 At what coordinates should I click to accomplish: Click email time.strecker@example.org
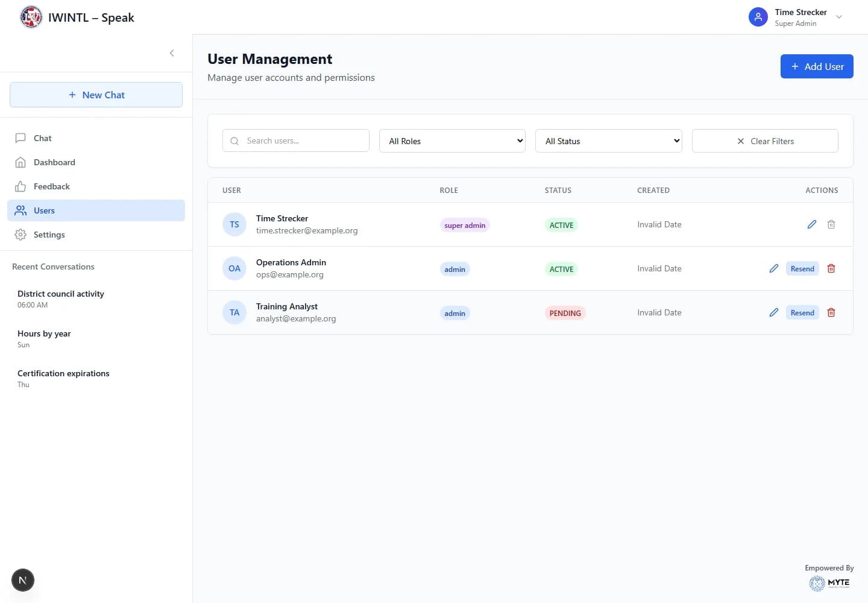click(x=307, y=230)
